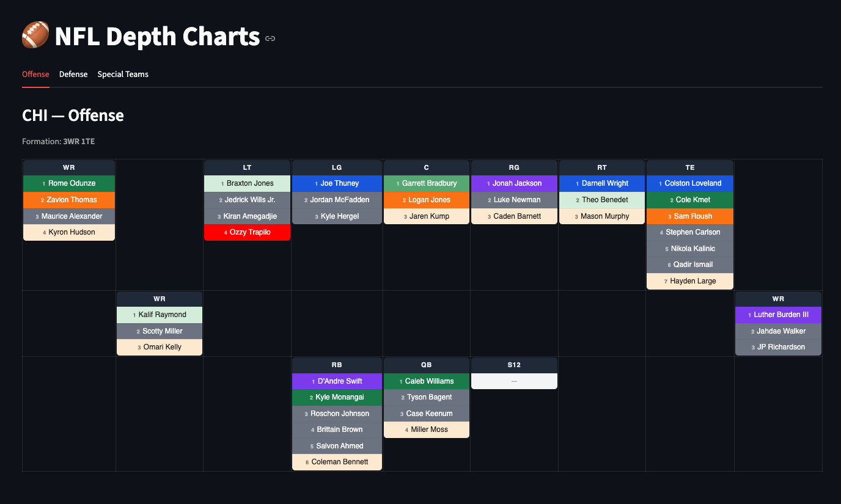Choose Roschon Johnson cell
841x504 pixels.
(x=337, y=414)
